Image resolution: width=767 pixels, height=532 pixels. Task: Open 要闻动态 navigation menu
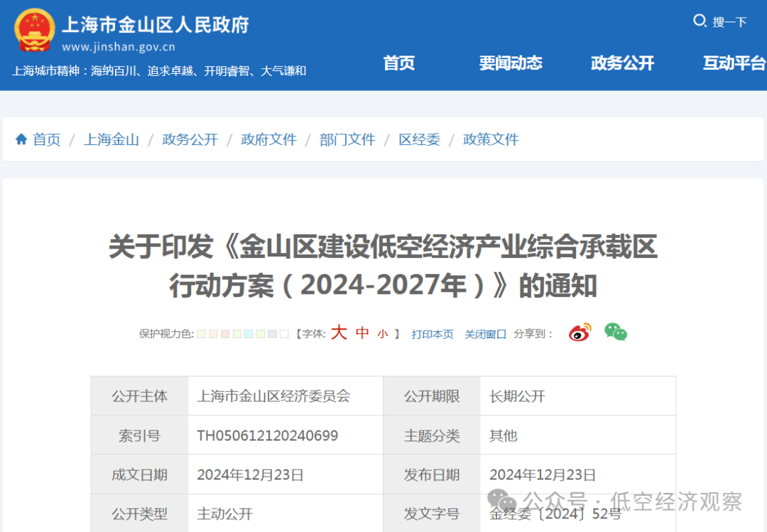(x=511, y=63)
